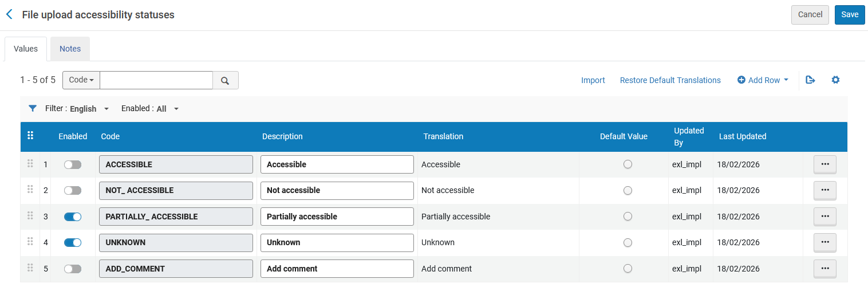Image resolution: width=868 pixels, height=291 pixels.
Task: Edit the Accessible description field
Action: coord(337,164)
